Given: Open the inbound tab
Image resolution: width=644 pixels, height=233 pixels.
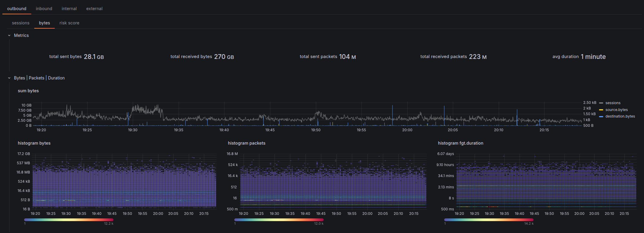Looking at the screenshot, I should [x=44, y=9].
